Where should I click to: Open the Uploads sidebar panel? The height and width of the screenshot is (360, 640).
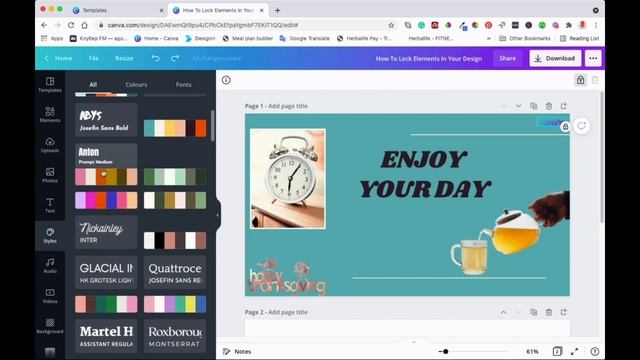pos(50,145)
